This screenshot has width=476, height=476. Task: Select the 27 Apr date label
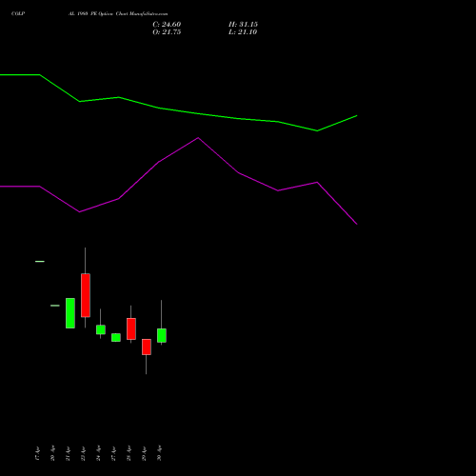click(113, 453)
